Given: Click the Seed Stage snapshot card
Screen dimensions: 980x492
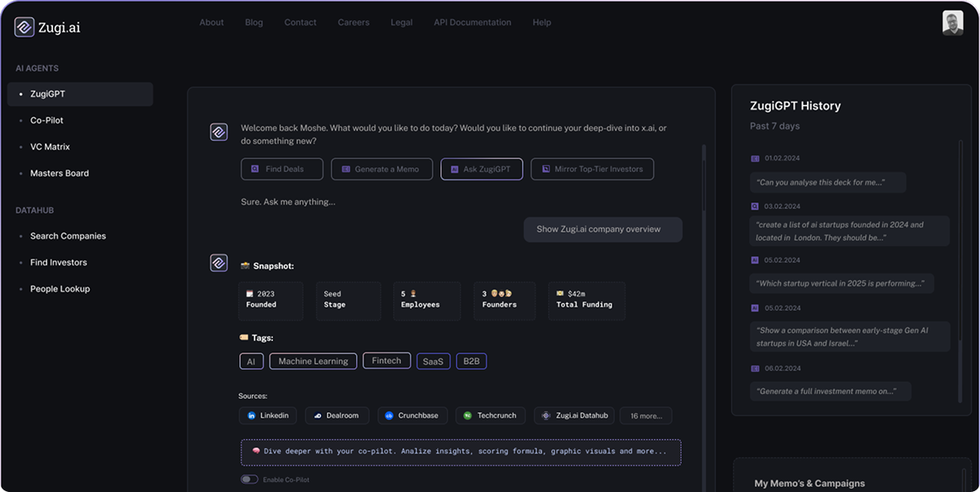Looking at the screenshot, I should 348,300.
